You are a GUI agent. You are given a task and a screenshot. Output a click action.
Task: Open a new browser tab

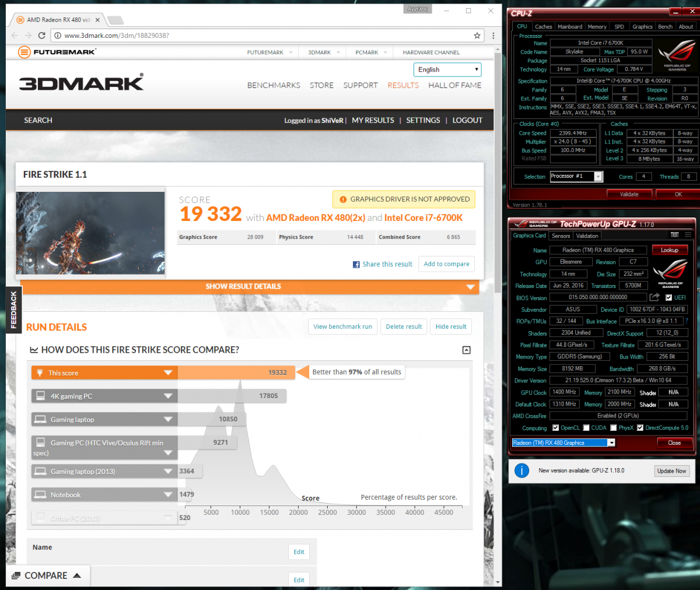pyautogui.click(x=116, y=20)
